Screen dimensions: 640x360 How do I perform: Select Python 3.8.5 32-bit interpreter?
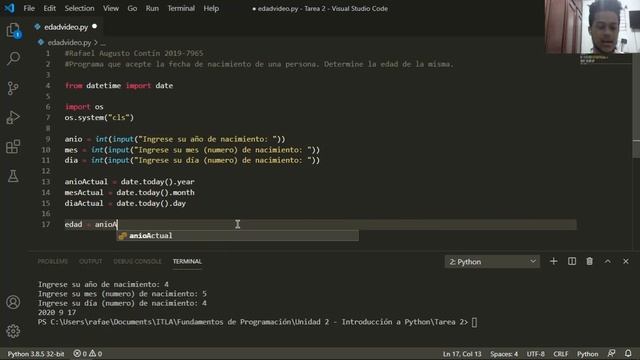pyautogui.click(x=36, y=354)
